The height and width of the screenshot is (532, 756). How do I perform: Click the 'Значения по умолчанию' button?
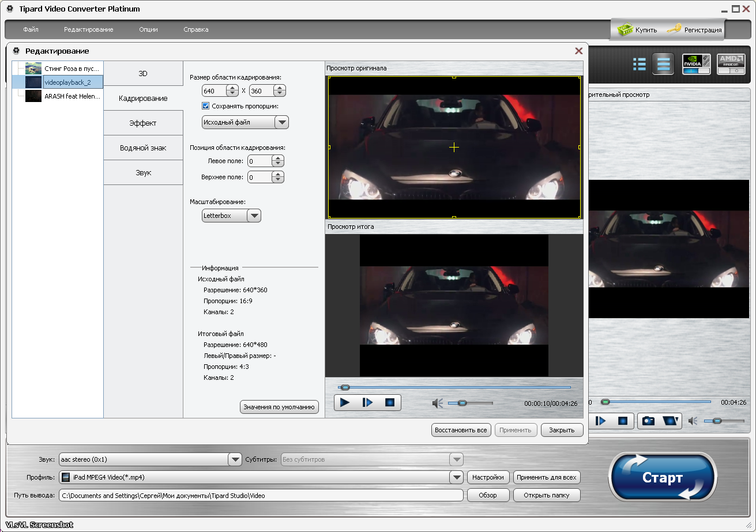(279, 407)
